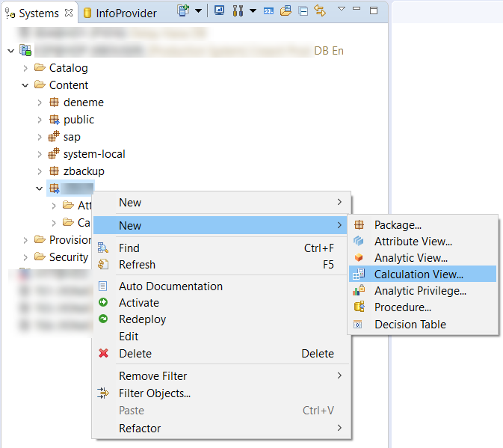Close the Systems tab via its X
The height and width of the screenshot is (448, 503).
(x=69, y=13)
